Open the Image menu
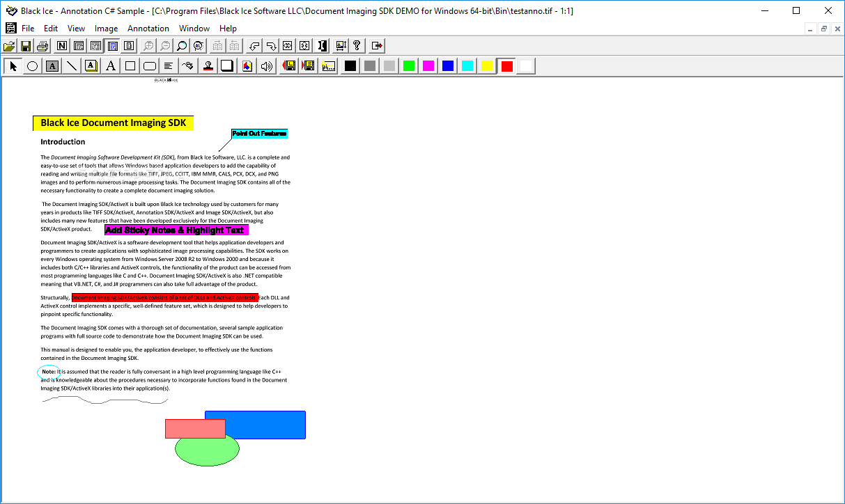The image size is (845, 504). pos(107,29)
